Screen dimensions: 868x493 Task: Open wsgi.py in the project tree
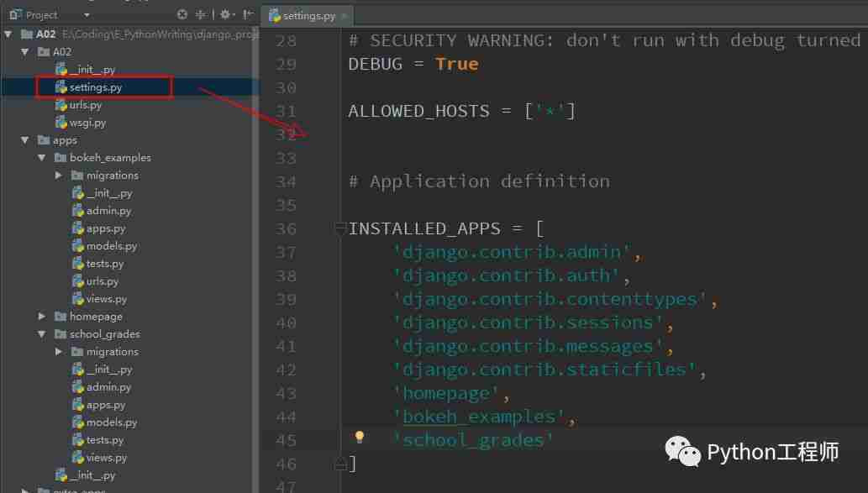click(x=87, y=123)
